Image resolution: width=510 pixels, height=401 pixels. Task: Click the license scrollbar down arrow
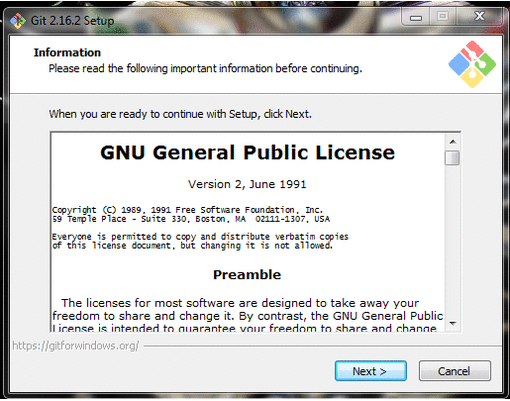click(452, 323)
